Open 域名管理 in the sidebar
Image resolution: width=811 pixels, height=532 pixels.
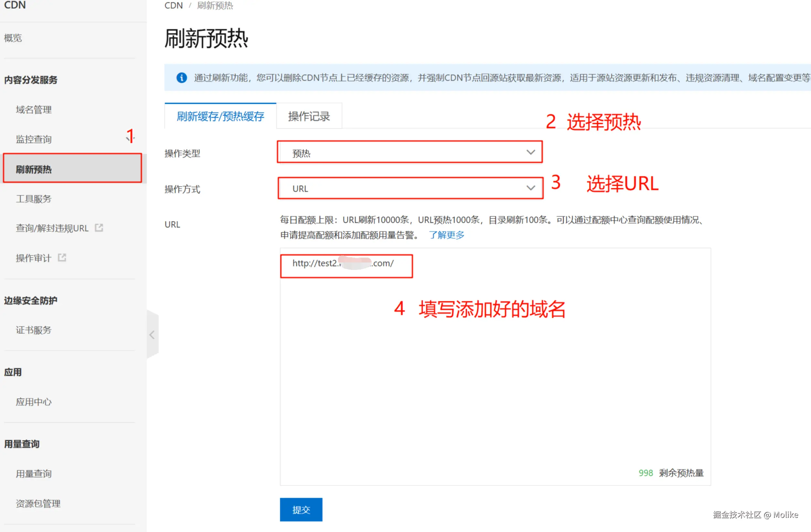(x=34, y=110)
